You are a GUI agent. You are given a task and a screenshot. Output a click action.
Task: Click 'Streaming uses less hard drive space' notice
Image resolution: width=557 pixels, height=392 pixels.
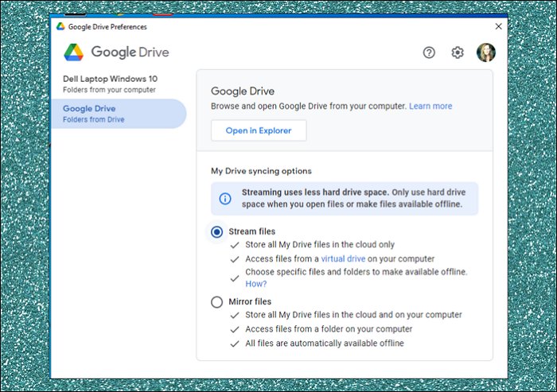coord(345,199)
